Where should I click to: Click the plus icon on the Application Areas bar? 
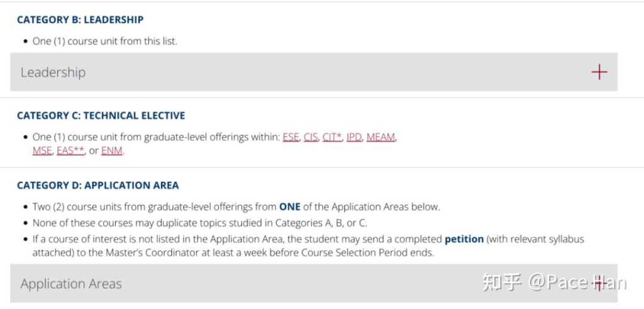click(x=599, y=284)
